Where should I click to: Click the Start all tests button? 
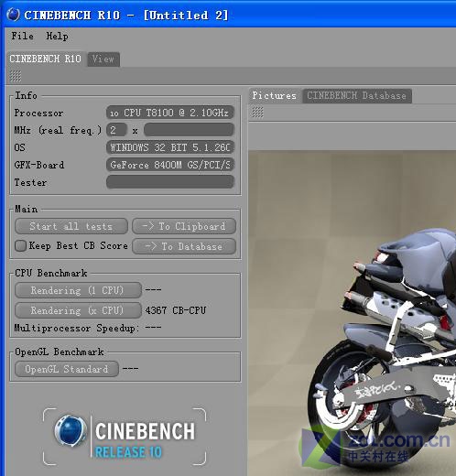[71, 226]
